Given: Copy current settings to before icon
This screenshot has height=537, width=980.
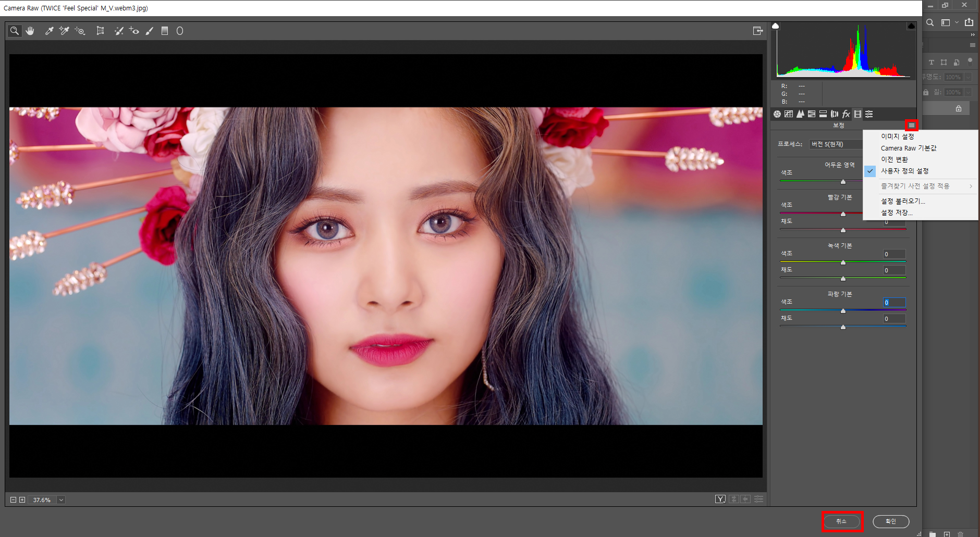Looking at the screenshot, I should pos(746,499).
